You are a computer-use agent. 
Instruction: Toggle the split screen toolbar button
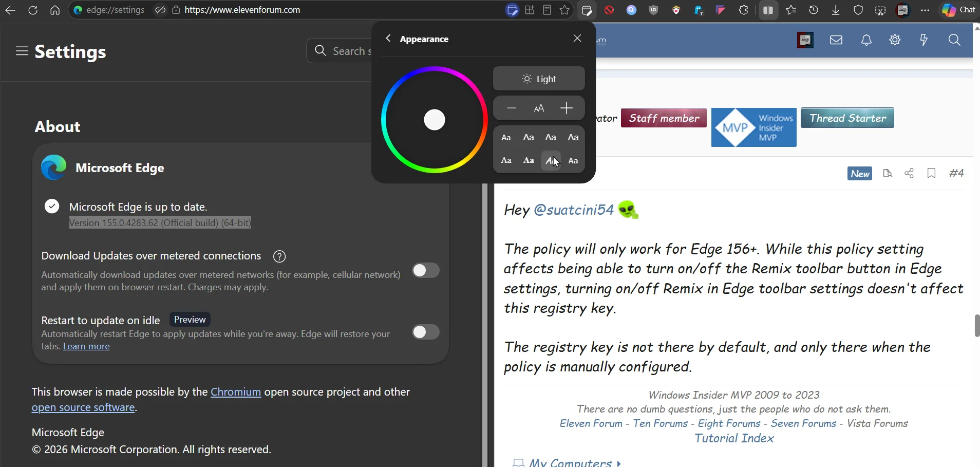768,10
